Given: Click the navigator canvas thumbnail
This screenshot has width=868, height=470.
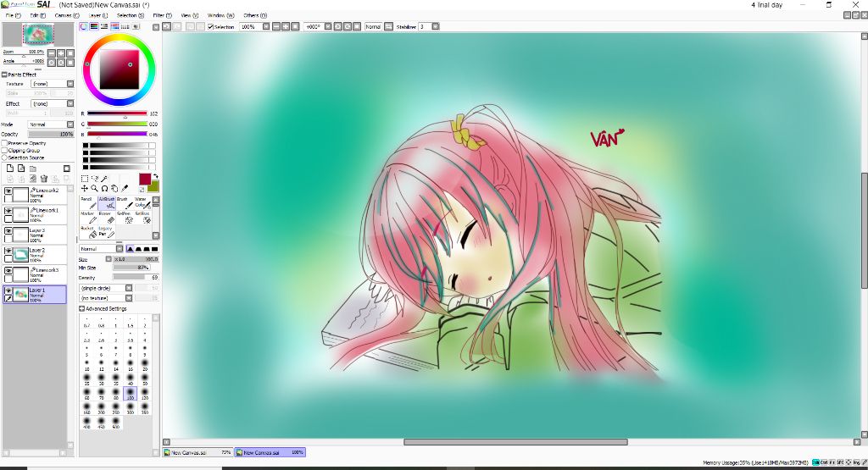Looking at the screenshot, I should (x=37, y=34).
